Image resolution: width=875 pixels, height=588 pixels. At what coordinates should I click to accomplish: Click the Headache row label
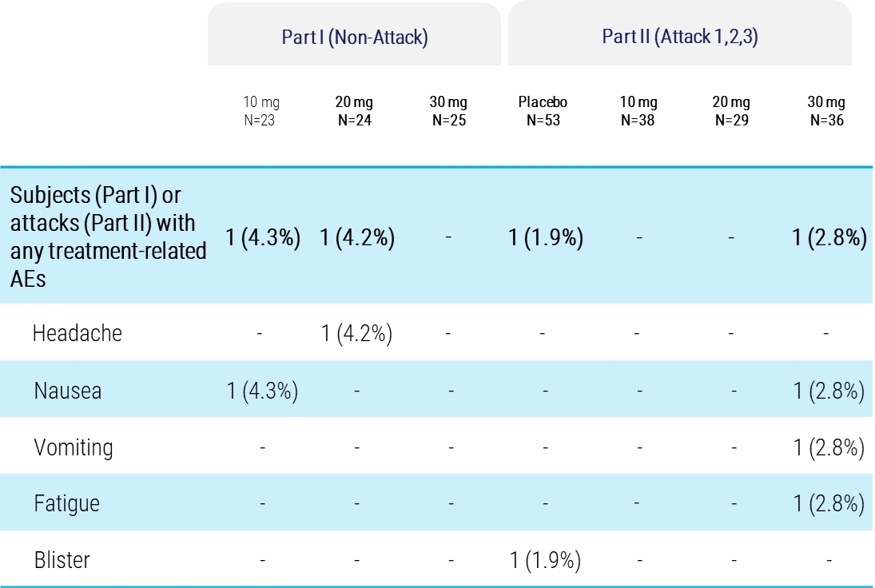pos(78,333)
